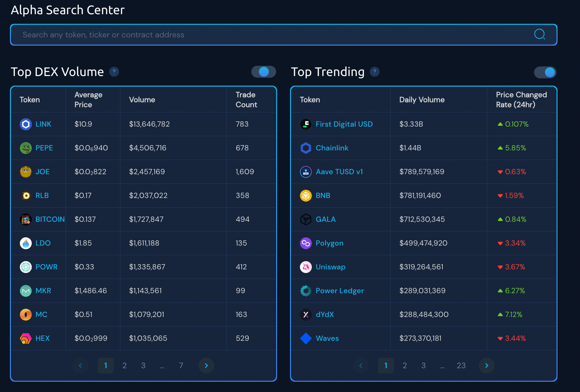Open Top DEX Volume help tooltip icon
The image size is (580, 392).
click(x=114, y=72)
